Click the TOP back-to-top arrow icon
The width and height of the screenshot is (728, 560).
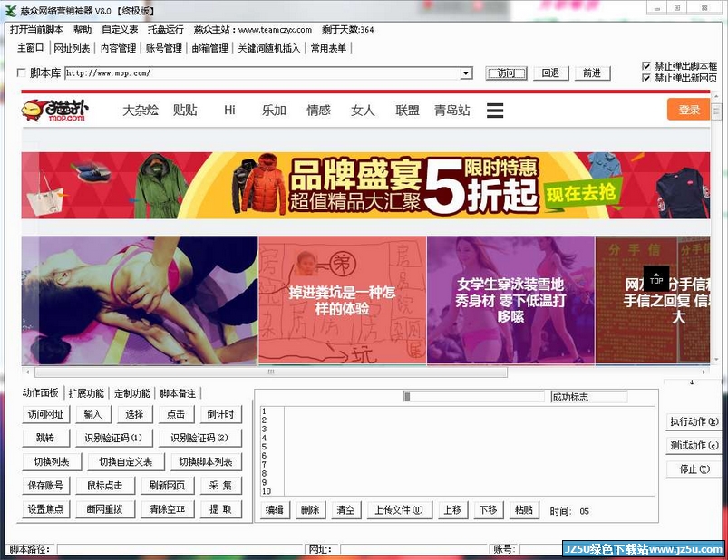(656, 278)
